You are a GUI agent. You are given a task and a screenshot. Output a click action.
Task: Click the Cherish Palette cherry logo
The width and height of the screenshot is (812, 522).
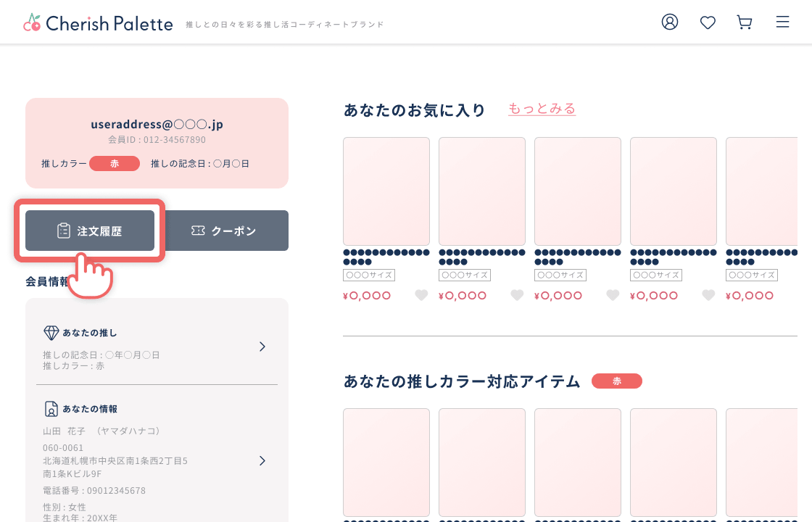click(x=32, y=22)
